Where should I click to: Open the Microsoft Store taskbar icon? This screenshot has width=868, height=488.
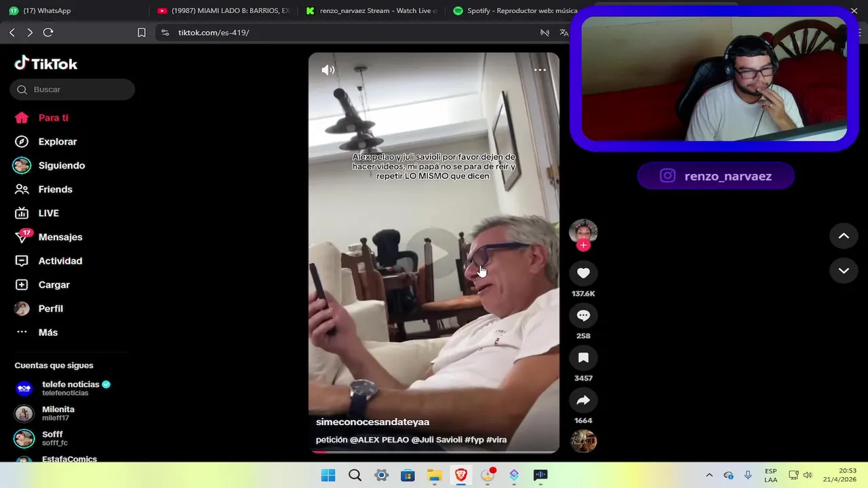(408, 475)
